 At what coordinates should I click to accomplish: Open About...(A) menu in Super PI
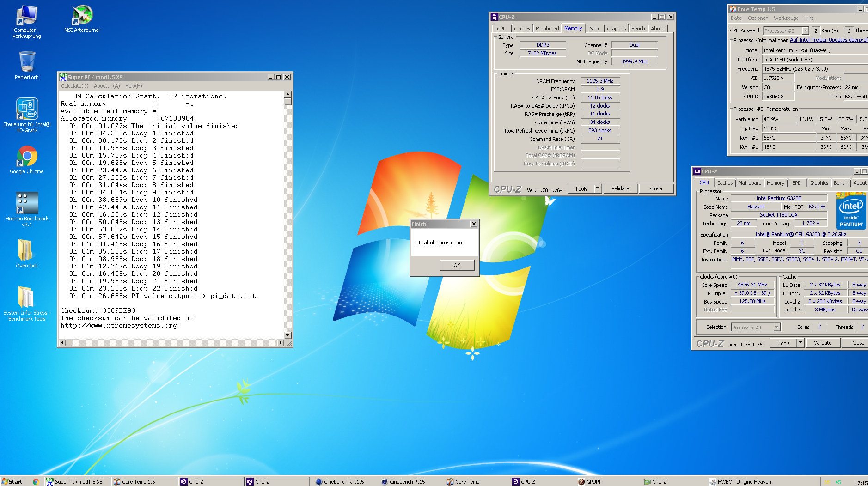107,86
